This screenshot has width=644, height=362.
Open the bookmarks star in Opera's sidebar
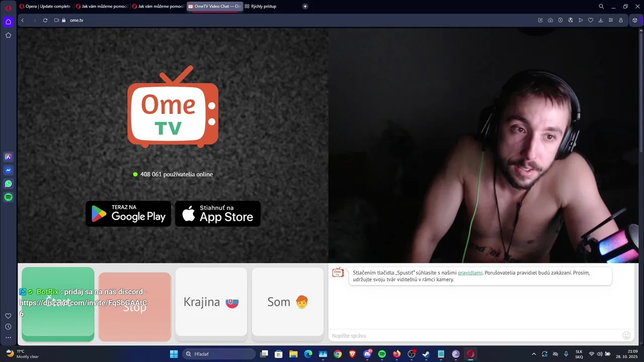[x=8, y=35]
